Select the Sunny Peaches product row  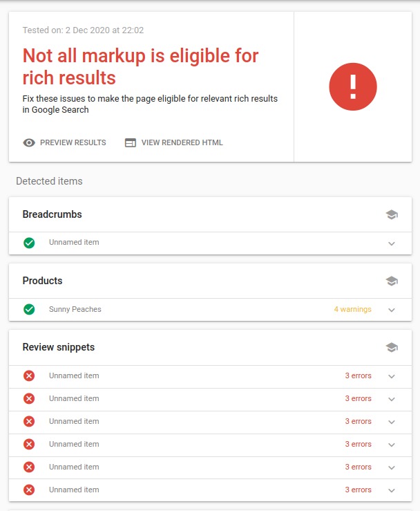(x=210, y=310)
